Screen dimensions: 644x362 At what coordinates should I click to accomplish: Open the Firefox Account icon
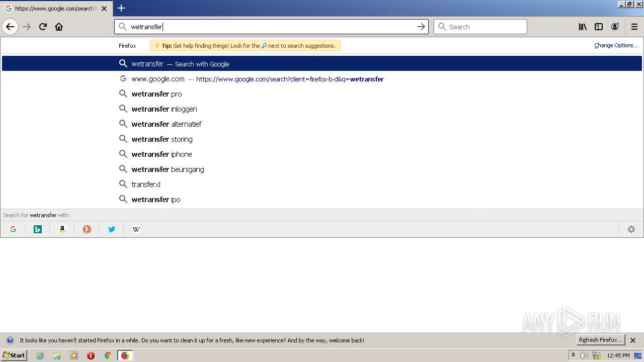[x=615, y=27]
